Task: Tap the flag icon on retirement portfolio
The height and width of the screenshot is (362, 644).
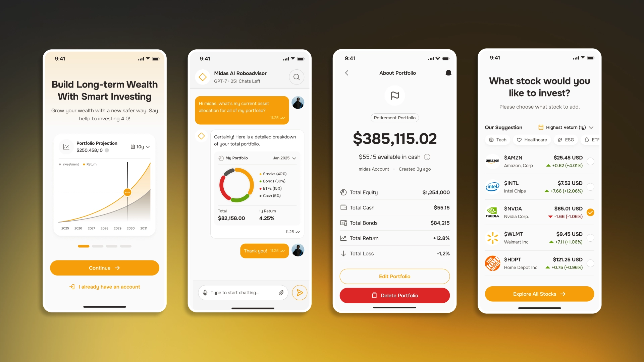Action: click(x=394, y=96)
